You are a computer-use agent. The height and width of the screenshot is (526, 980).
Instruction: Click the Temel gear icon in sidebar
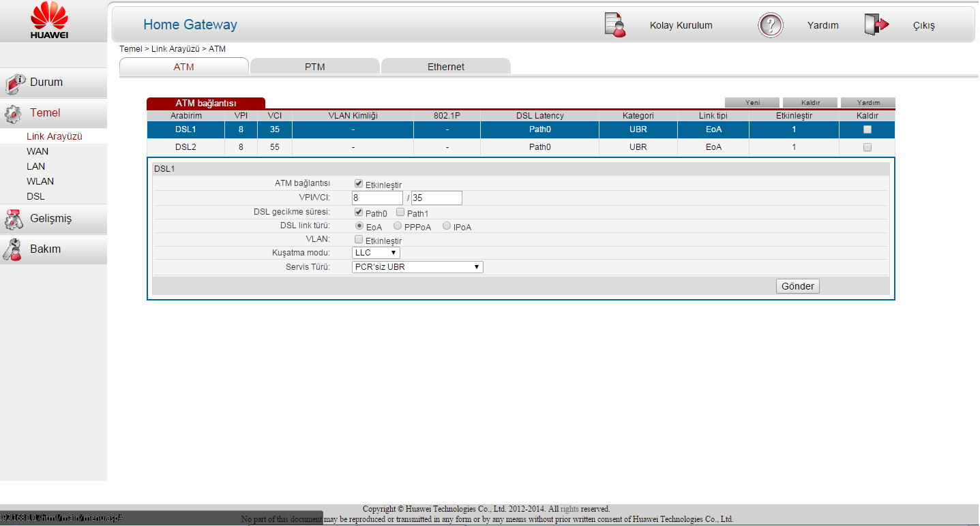click(x=13, y=114)
